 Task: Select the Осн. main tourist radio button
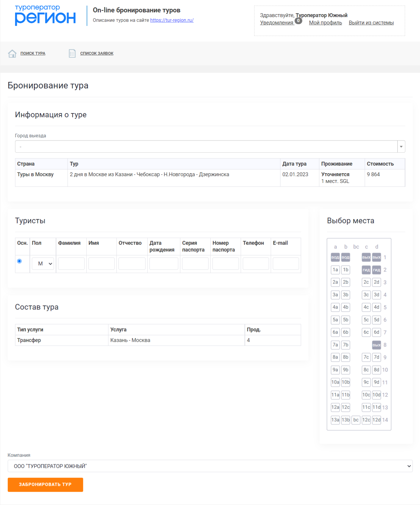19,261
